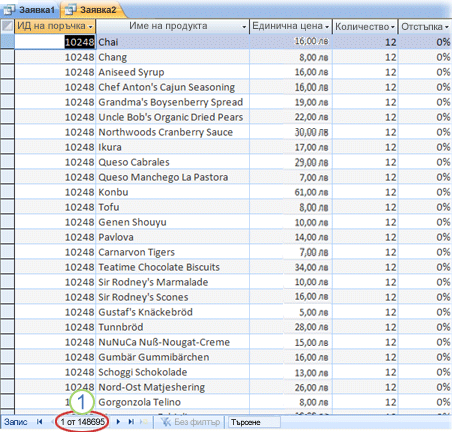Click the Без филтър button
The image size is (452, 432).
[190, 422]
